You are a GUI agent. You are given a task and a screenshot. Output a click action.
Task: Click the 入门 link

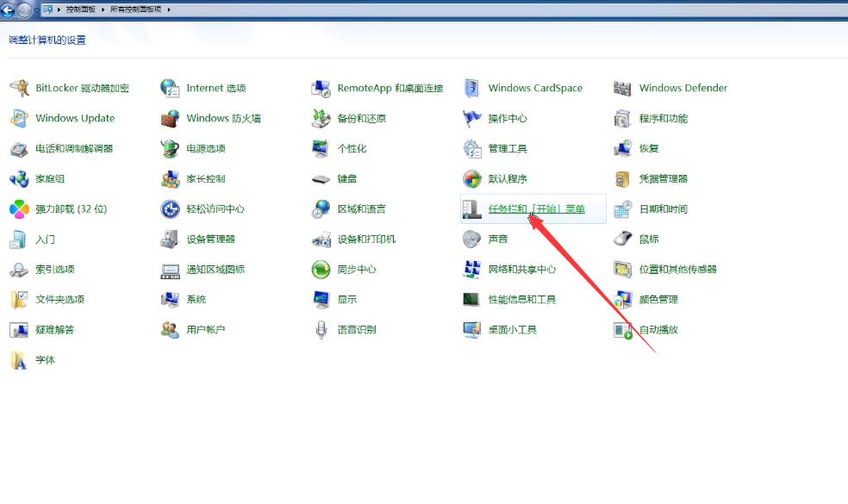45,239
